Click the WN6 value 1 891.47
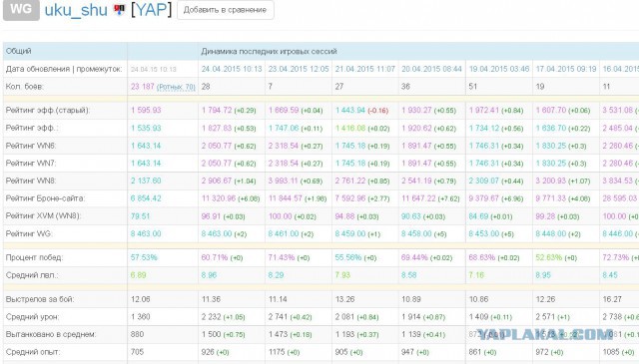Viewport: 639px width, 364px height. click(x=416, y=146)
